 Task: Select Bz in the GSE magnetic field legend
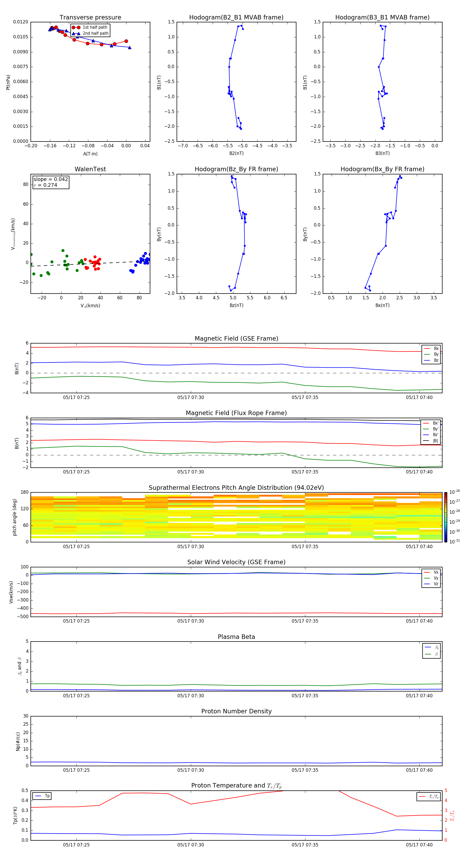click(431, 360)
